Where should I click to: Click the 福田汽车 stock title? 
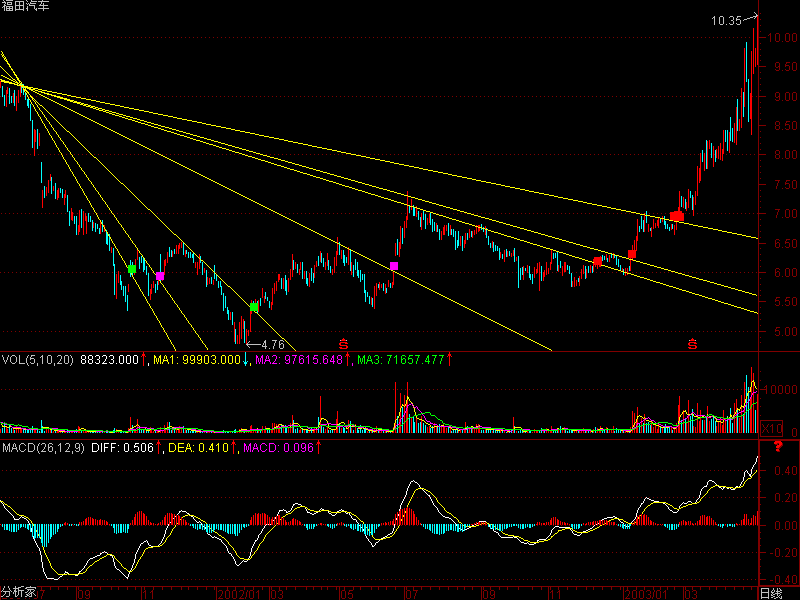click(25, 7)
